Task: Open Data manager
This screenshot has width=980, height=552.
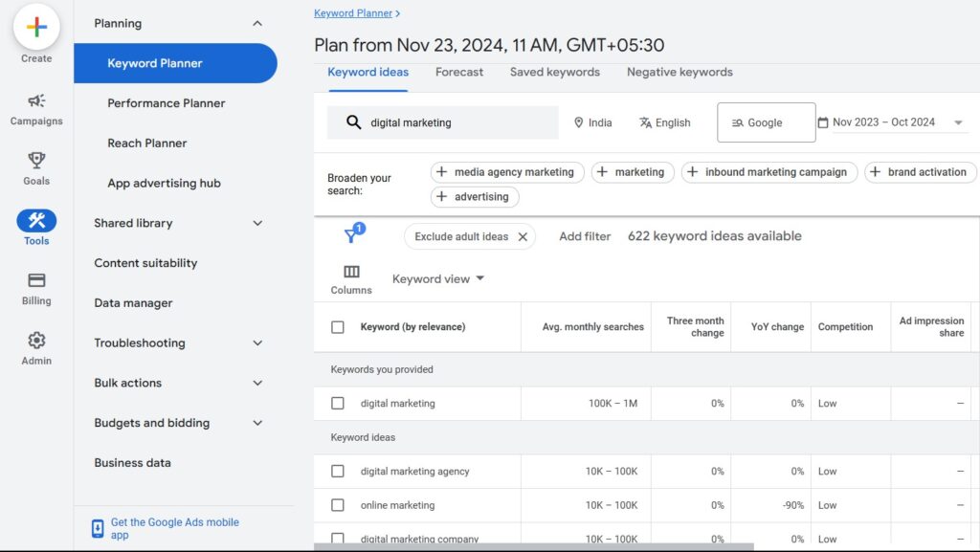Action: 133,303
